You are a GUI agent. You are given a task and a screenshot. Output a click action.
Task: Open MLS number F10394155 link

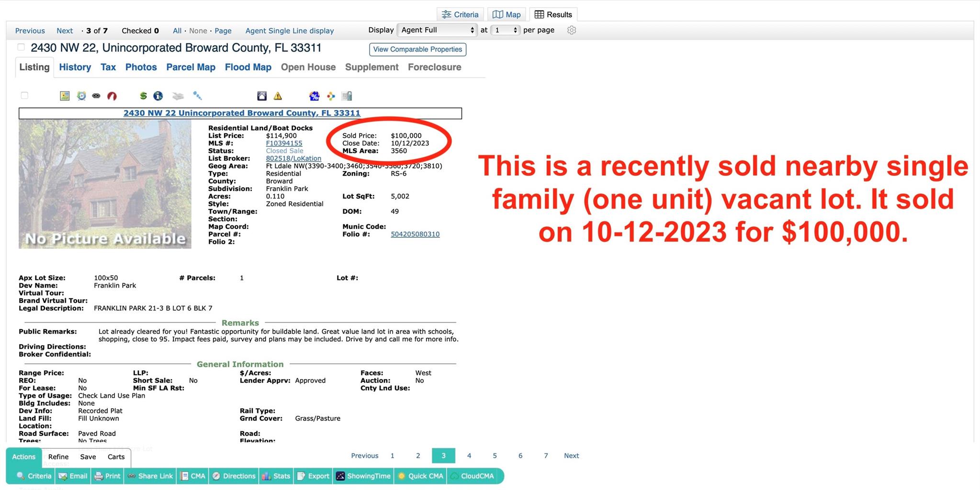pyautogui.click(x=284, y=143)
